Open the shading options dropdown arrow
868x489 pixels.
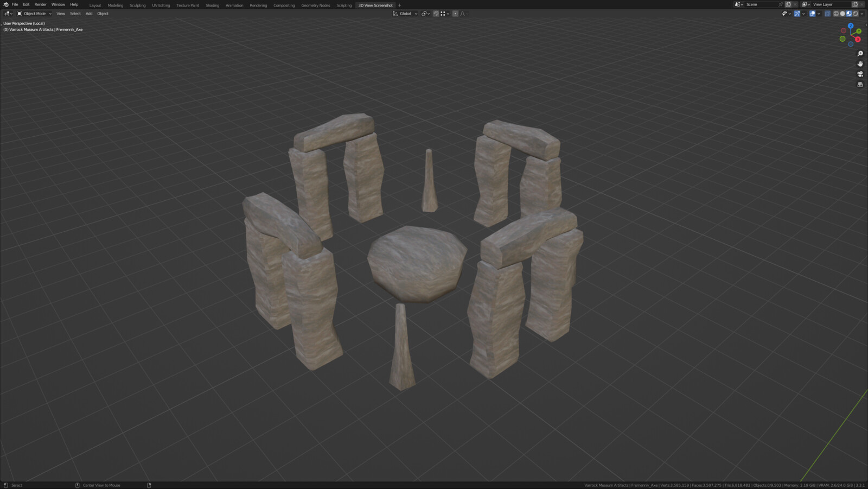(x=862, y=14)
